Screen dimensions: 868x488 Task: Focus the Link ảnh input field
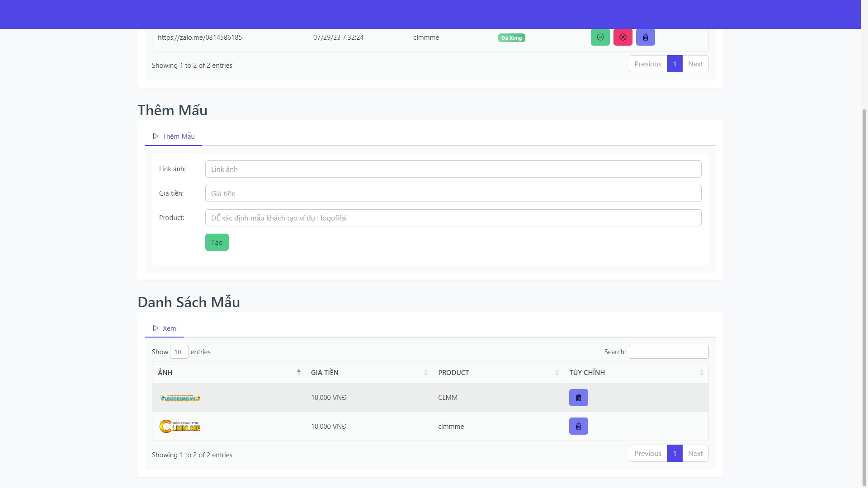tap(453, 169)
